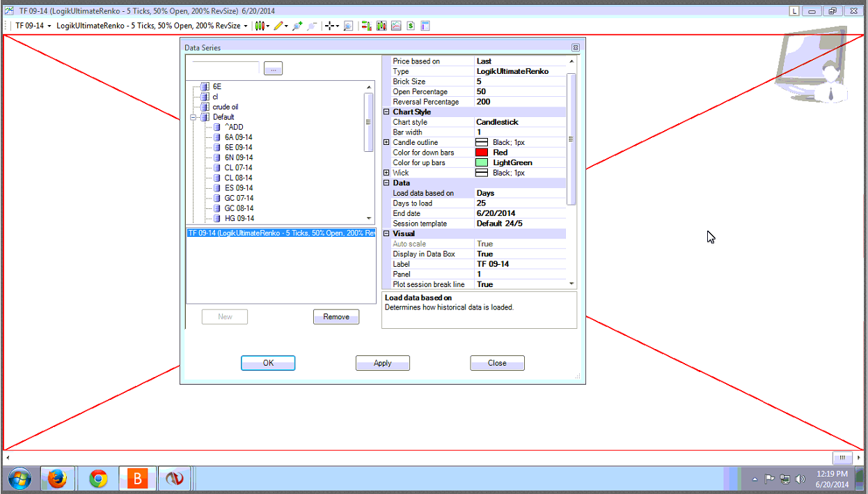This screenshot has width=868, height=494.
Task: Click the OK button
Action: point(268,363)
